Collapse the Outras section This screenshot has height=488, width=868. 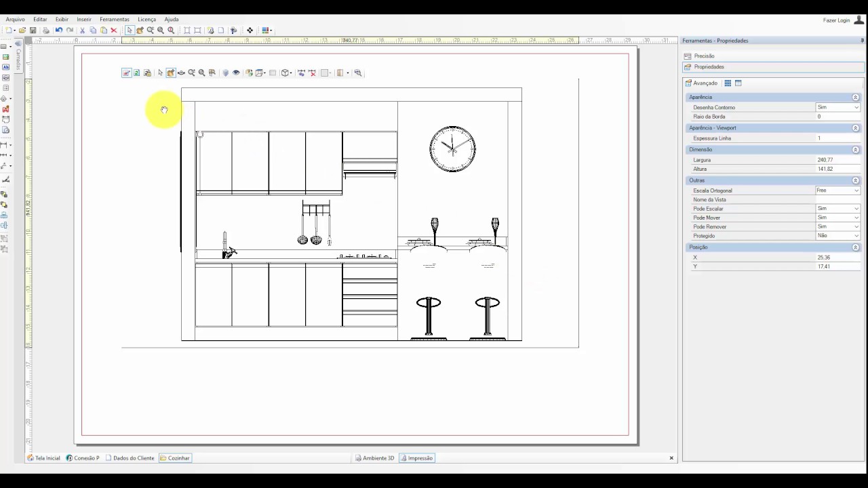(856, 181)
